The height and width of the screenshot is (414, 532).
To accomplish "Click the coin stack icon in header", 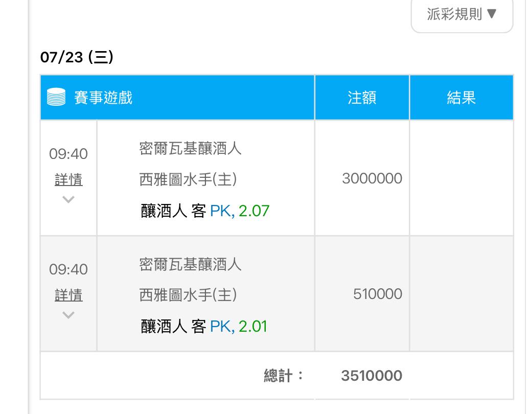I will pos(56,97).
